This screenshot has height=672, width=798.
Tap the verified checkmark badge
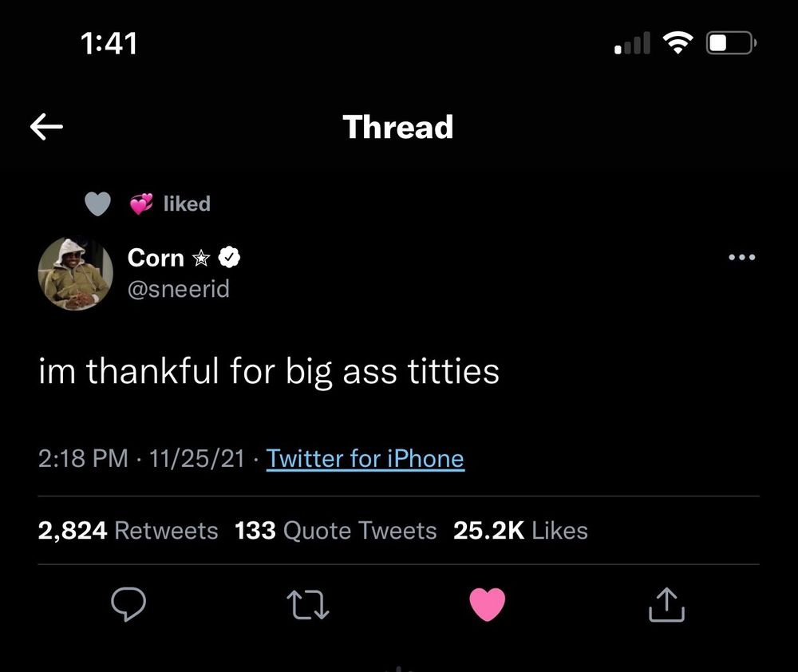tap(229, 257)
